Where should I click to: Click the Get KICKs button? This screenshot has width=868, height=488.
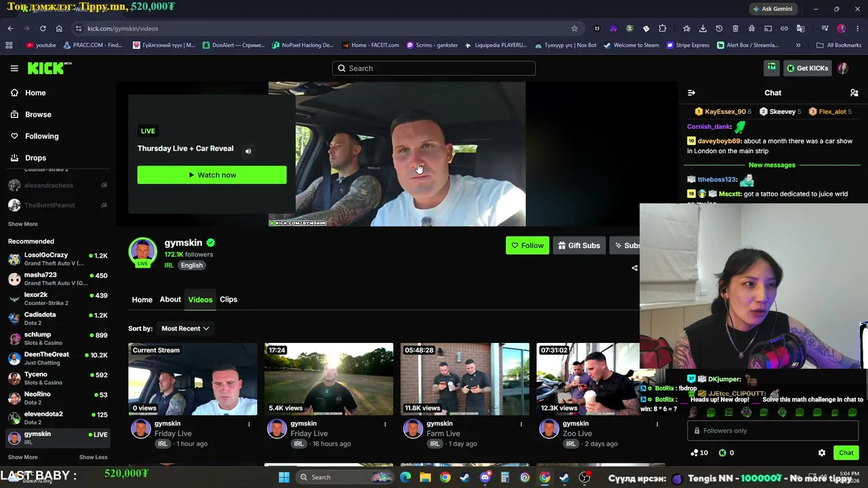[x=807, y=68]
